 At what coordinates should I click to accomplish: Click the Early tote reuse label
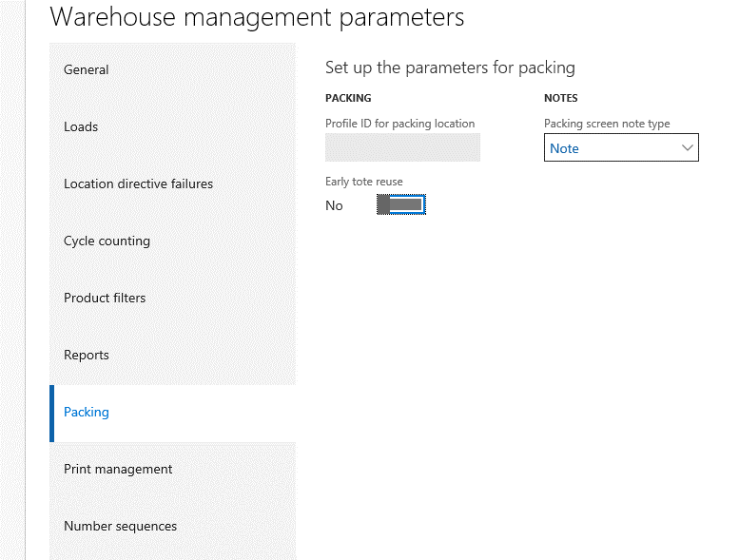pos(364,182)
